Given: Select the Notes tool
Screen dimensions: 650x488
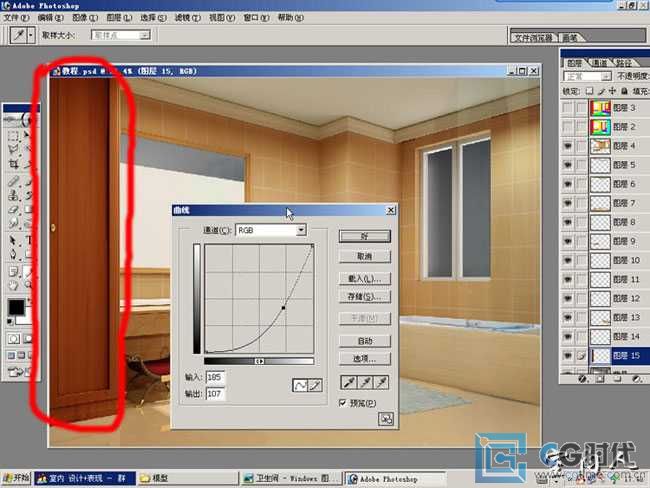Looking at the screenshot, I should (13, 272).
